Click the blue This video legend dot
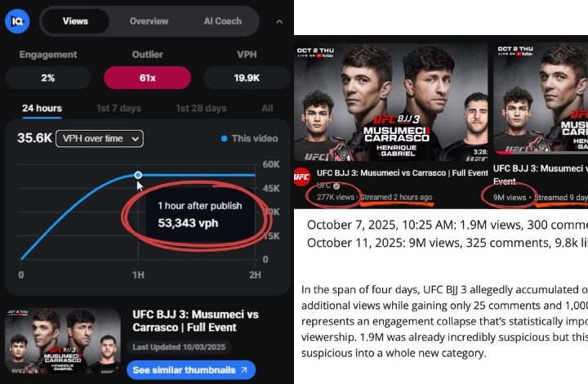Image resolution: width=588 pixels, height=384 pixels. click(225, 139)
